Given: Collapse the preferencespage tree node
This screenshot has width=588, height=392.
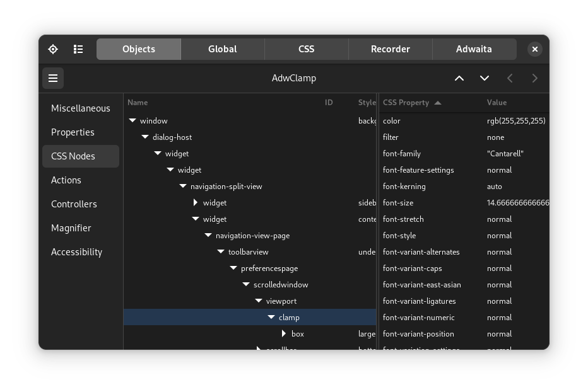Looking at the screenshot, I should 233,268.
